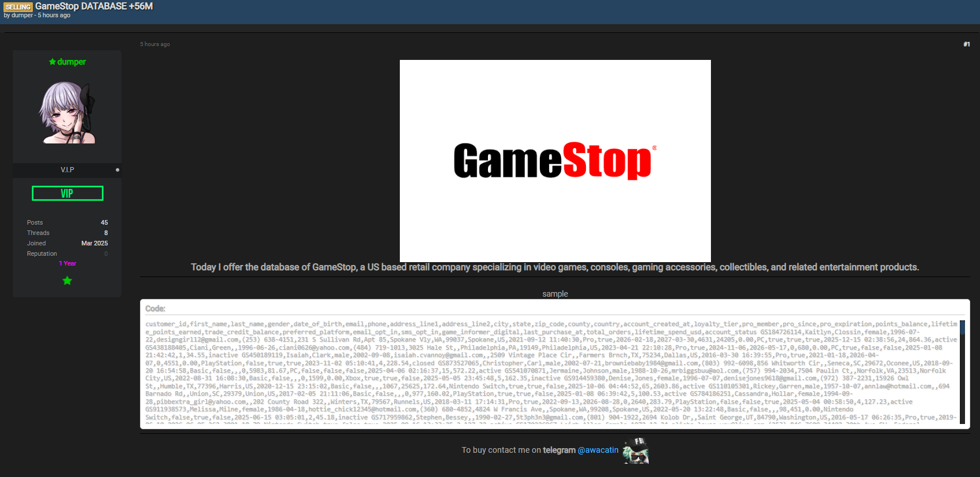This screenshot has width=980, height=477.
Task: Click the 'Code:' header label
Action: tap(156, 309)
